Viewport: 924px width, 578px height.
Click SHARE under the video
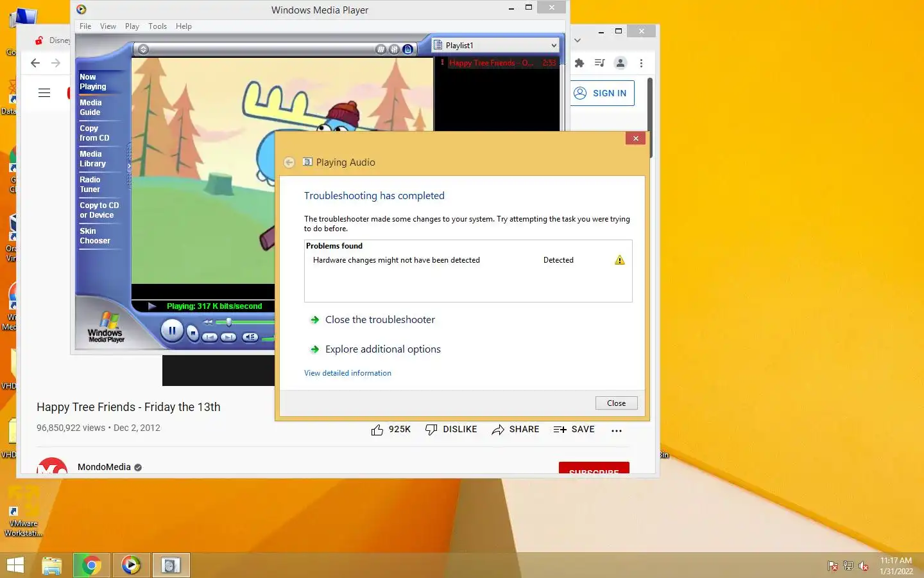point(515,430)
